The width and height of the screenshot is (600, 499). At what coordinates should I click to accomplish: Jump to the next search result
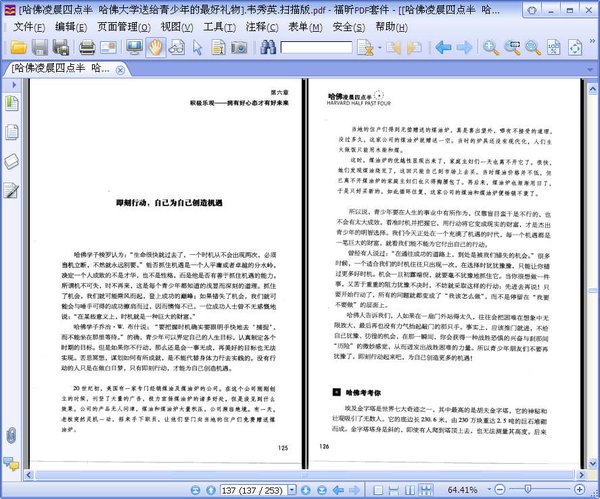[414, 47]
